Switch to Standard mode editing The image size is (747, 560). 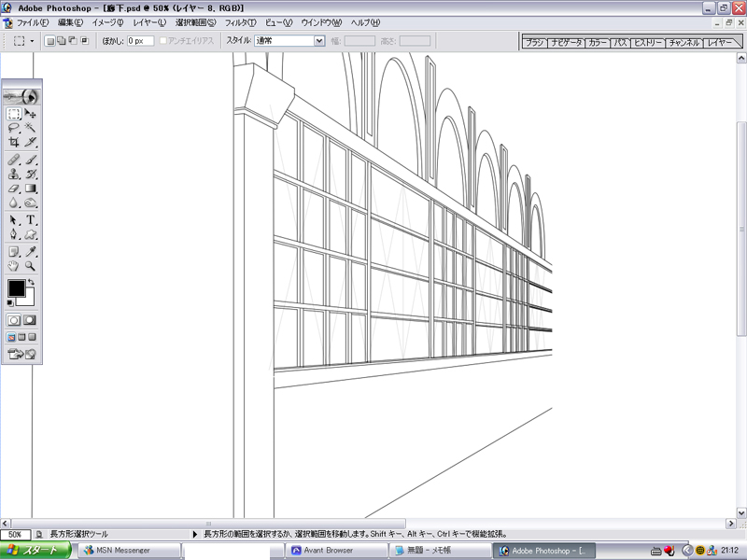[14, 320]
